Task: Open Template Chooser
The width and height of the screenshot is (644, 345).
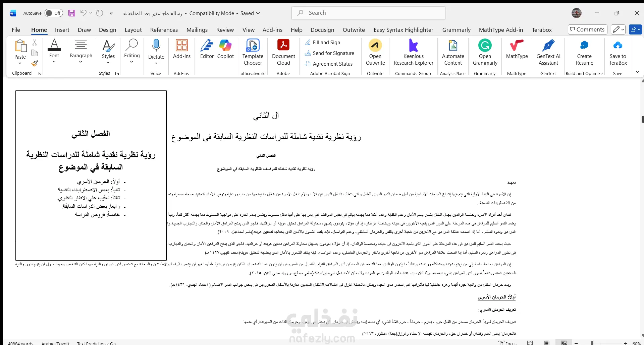Action: coord(253,52)
